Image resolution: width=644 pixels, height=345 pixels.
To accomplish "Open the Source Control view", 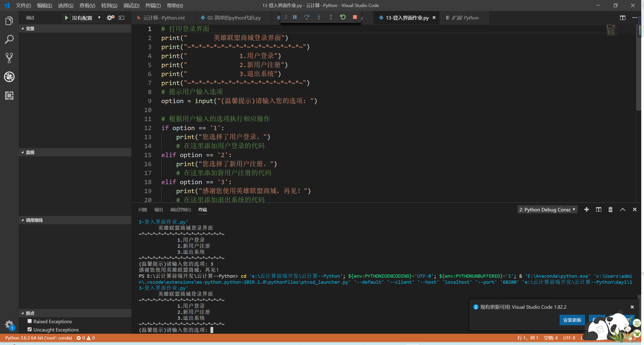I will [x=9, y=58].
